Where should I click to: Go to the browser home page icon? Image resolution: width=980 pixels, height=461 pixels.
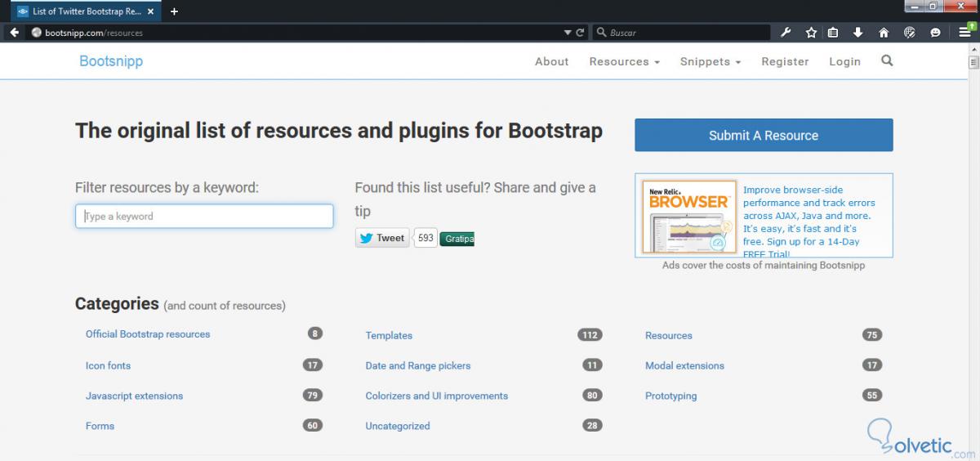884,33
